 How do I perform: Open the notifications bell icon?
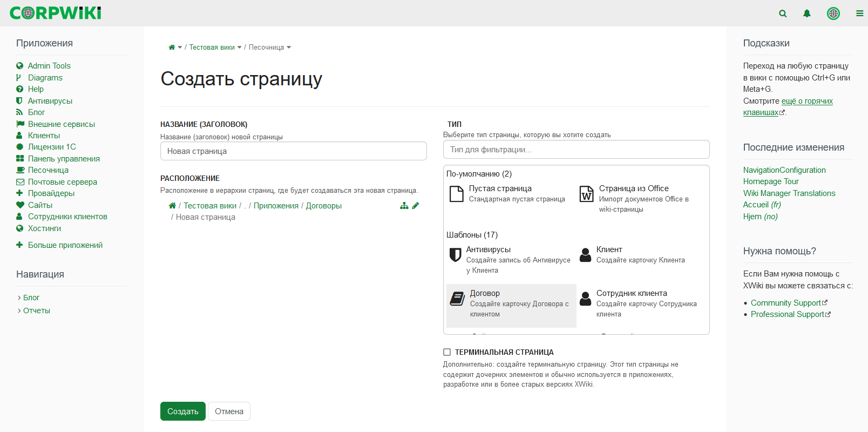pyautogui.click(x=807, y=13)
